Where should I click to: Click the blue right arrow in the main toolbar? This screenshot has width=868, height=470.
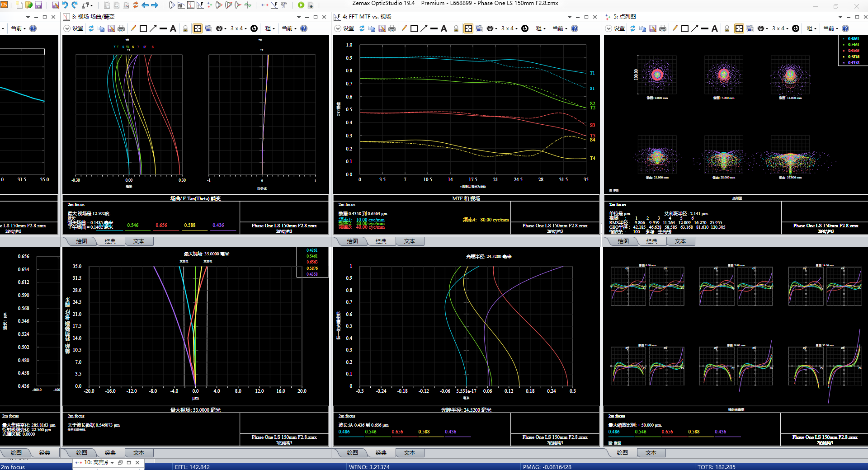click(155, 5)
